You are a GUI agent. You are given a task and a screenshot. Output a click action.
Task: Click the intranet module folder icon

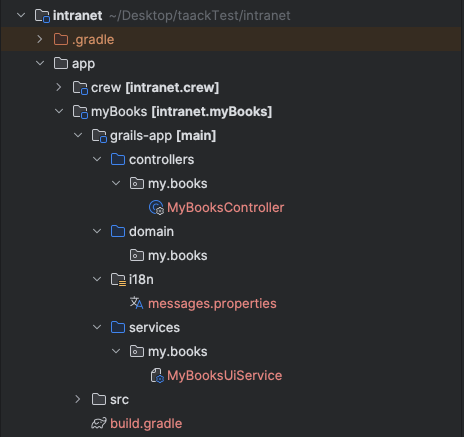(x=42, y=15)
